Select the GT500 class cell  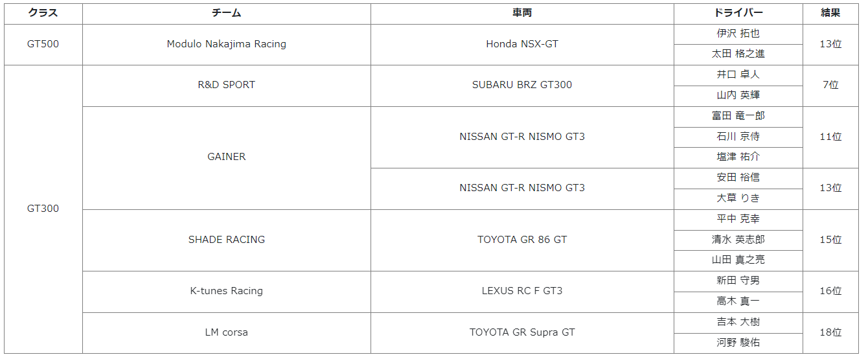43,44
